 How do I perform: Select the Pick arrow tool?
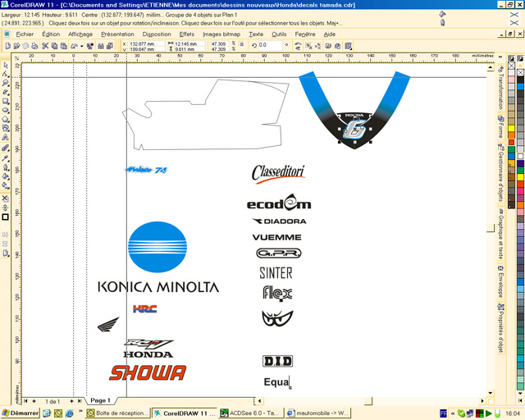click(x=6, y=66)
